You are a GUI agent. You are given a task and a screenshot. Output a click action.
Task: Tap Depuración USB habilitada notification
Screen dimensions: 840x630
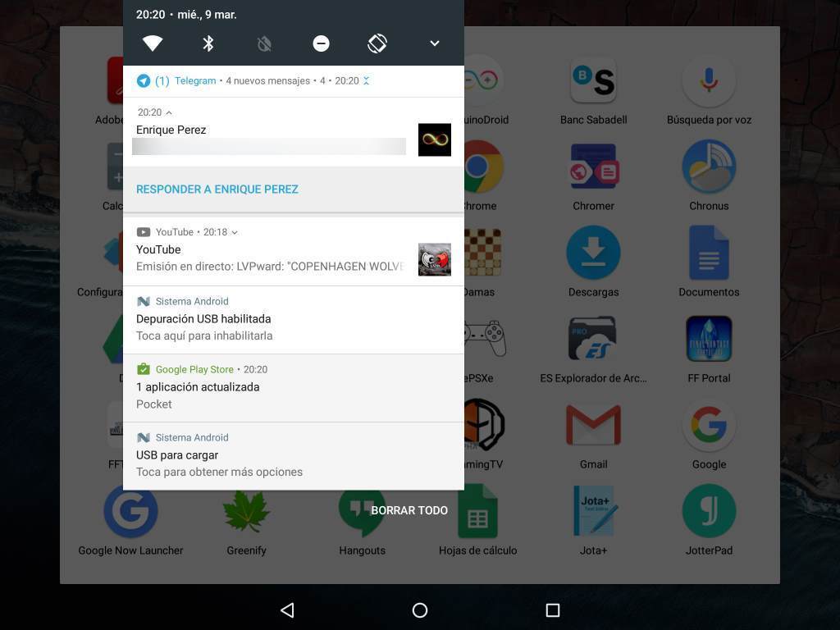point(294,320)
